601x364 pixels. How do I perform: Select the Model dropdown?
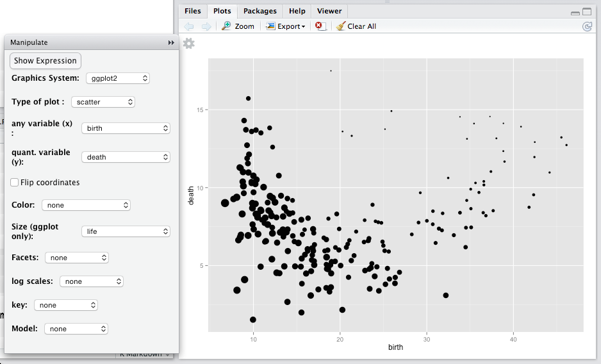coord(76,329)
